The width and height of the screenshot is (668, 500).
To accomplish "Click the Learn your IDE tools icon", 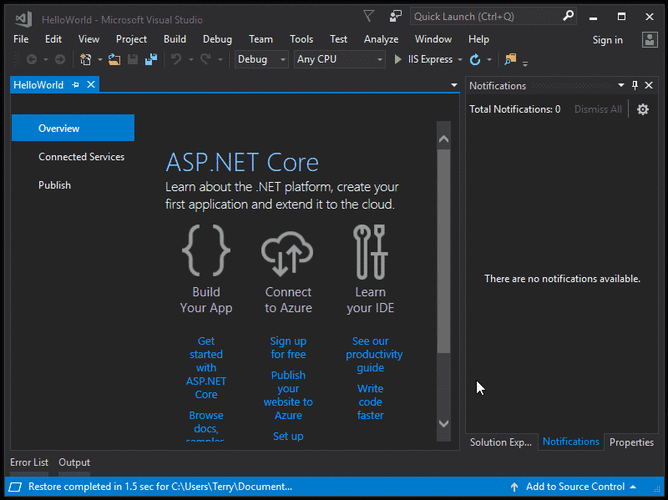I will point(370,251).
